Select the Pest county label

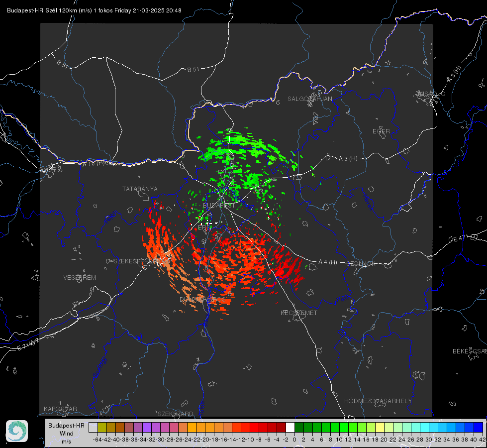point(342,300)
